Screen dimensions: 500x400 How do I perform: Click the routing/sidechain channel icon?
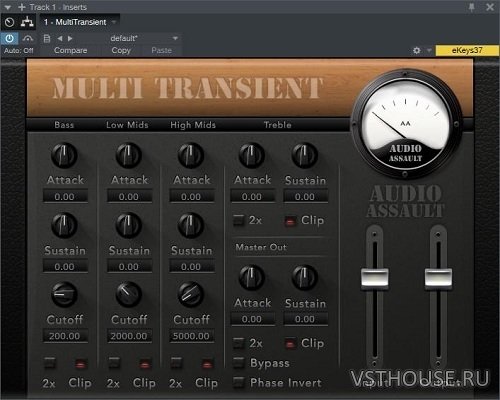point(27,22)
